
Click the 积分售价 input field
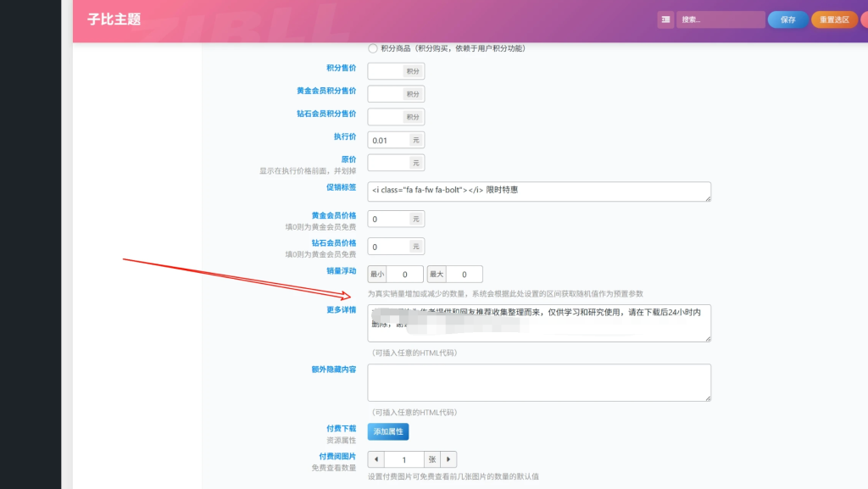click(x=386, y=71)
